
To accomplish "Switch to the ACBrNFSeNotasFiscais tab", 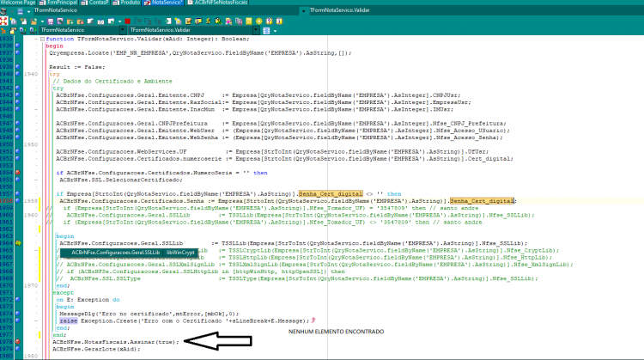I will [x=218, y=3].
